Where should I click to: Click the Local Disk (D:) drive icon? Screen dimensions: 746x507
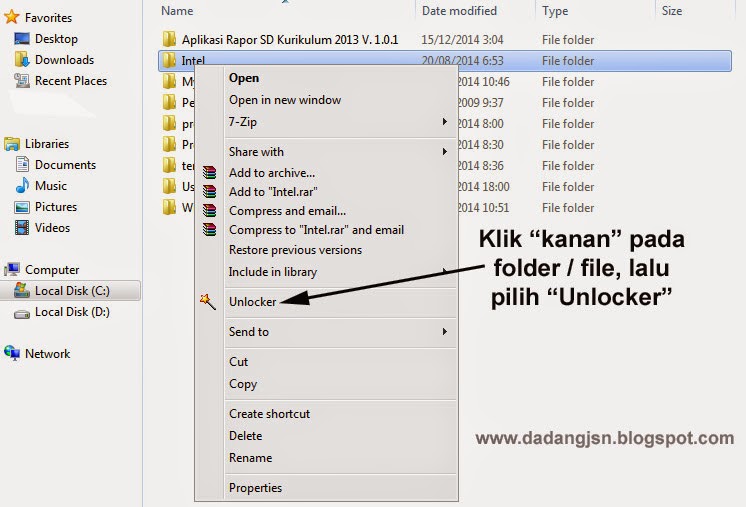pyautogui.click(x=22, y=313)
